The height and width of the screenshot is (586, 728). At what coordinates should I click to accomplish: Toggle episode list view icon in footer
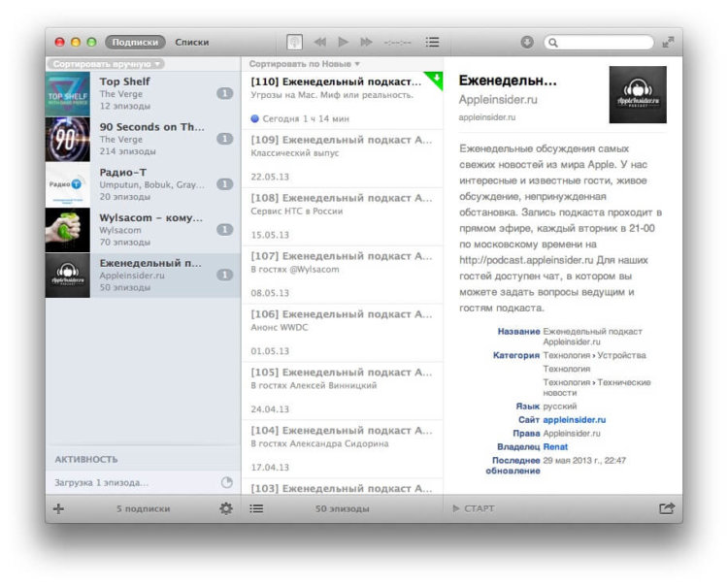click(256, 509)
